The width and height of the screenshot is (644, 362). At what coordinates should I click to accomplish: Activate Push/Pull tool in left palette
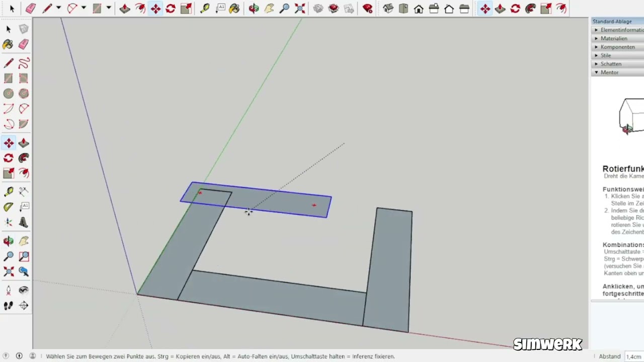(x=24, y=143)
